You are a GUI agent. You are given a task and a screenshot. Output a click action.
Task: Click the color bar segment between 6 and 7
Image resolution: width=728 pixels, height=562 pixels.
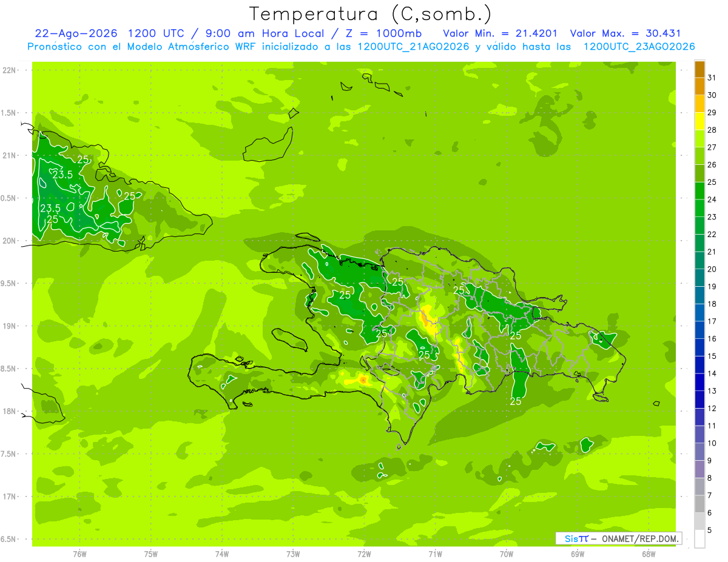[x=699, y=504]
